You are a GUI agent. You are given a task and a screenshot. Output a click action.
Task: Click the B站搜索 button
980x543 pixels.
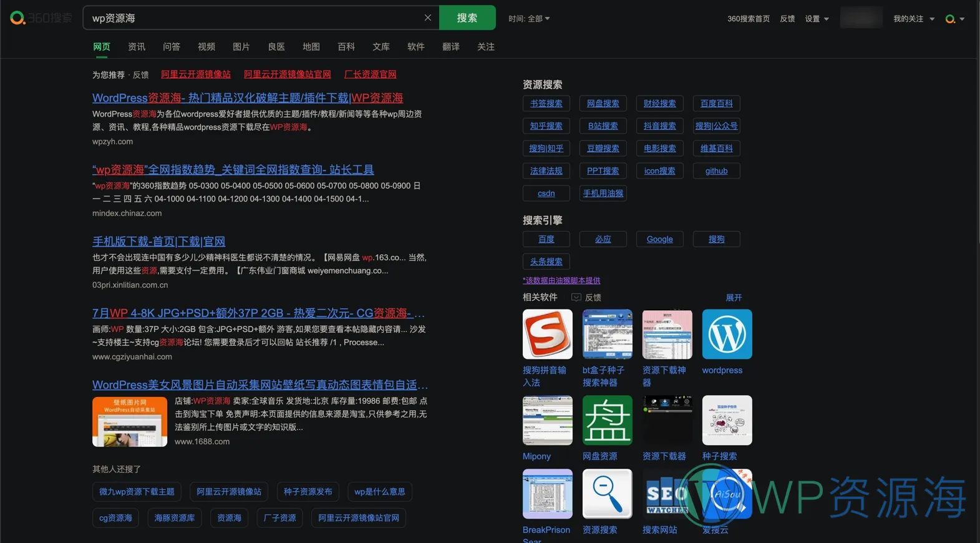[603, 126]
